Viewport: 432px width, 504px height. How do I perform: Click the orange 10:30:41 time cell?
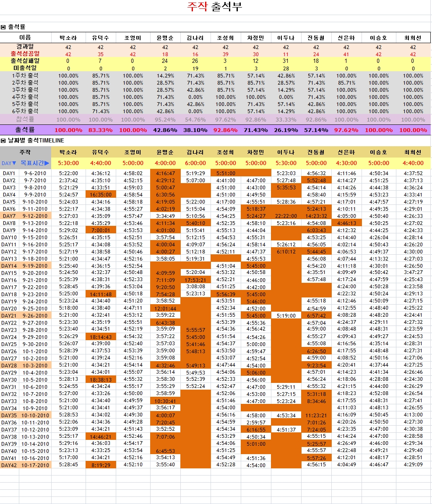165,401
